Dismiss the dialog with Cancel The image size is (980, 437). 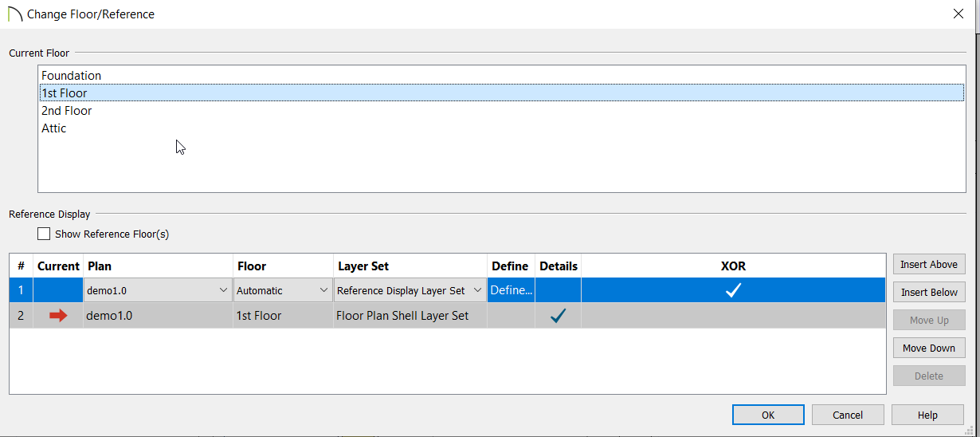click(848, 415)
